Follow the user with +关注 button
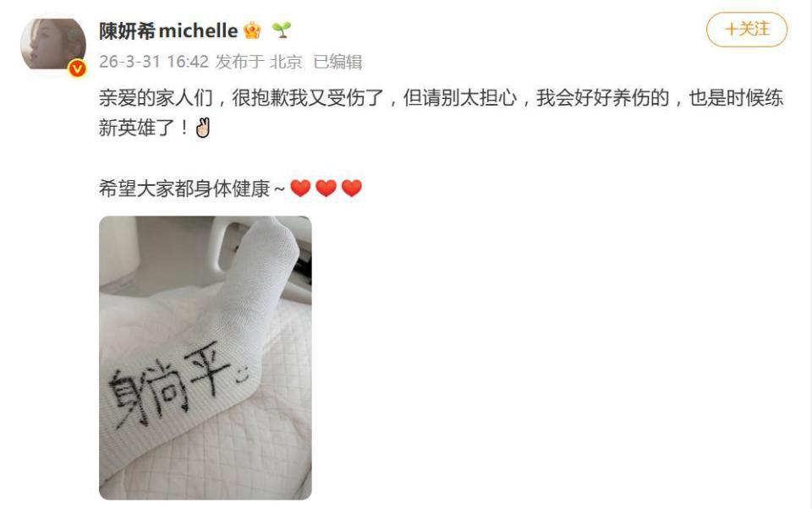The height and width of the screenshot is (509, 812). (747, 30)
